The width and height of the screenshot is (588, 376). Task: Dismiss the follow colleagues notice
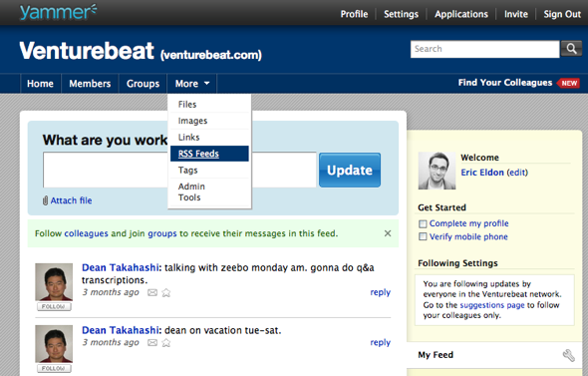point(388,233)
